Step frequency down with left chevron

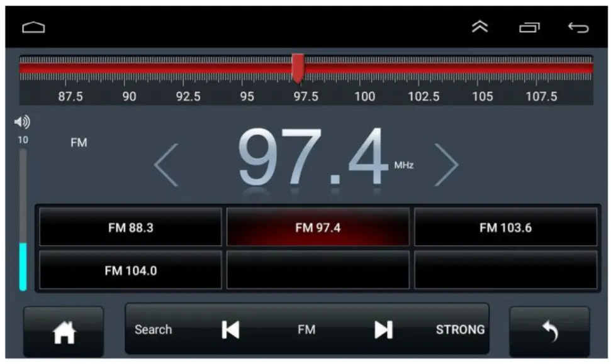pyautogui.click(x=165, y=164)
